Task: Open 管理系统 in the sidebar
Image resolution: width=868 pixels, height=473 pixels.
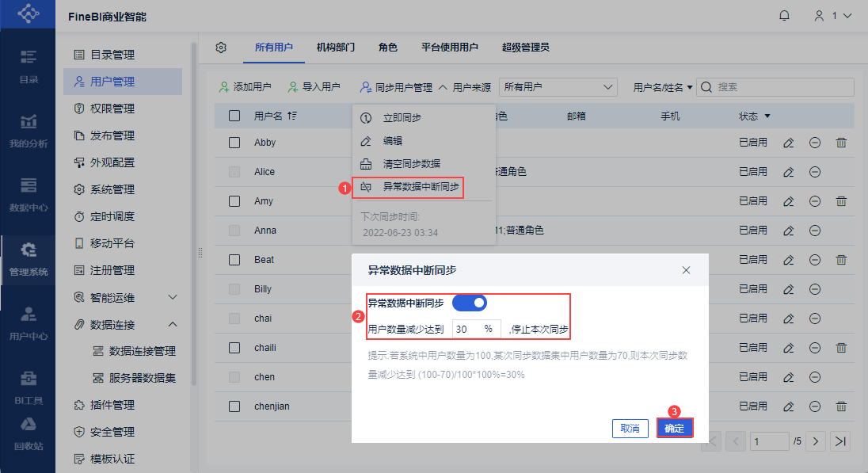Action: tap(29, 259)
